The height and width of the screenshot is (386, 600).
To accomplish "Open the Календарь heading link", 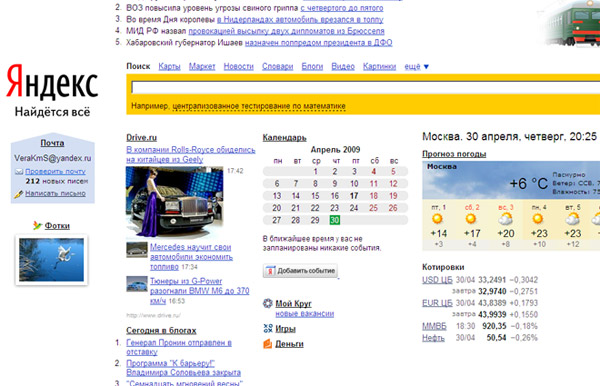I will point(284,138).
